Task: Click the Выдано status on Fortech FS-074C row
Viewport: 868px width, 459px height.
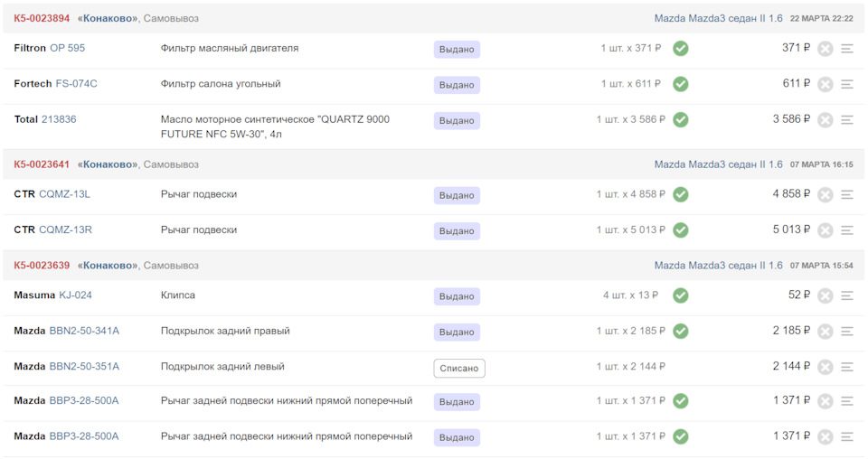Action: click(x=457, y=85)
